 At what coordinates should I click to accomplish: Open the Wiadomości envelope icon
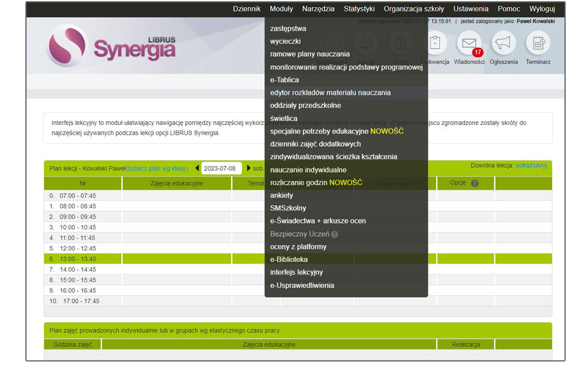pyautogui.click(x=469, y=43)
